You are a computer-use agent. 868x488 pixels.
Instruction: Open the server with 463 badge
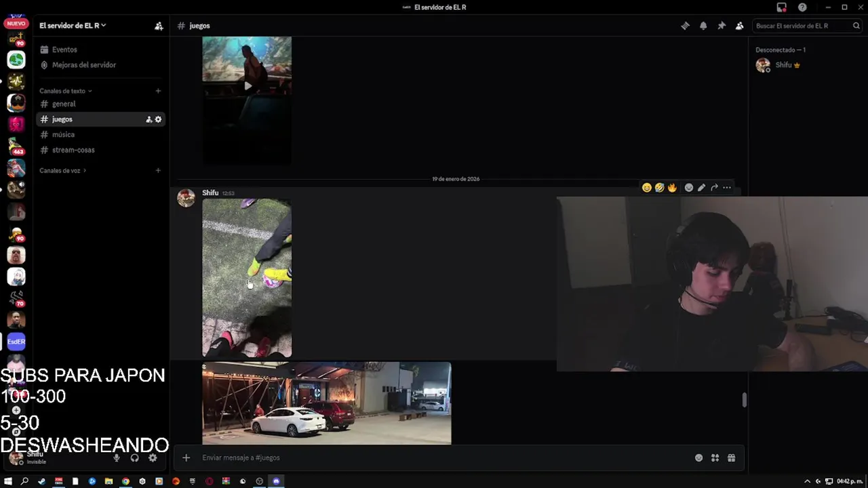click(16, 146)
